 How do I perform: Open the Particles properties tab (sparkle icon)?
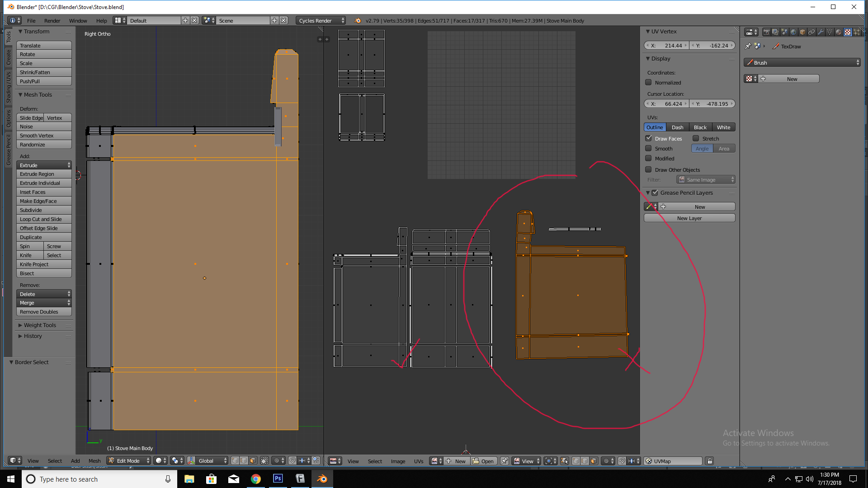click(857, 32)
